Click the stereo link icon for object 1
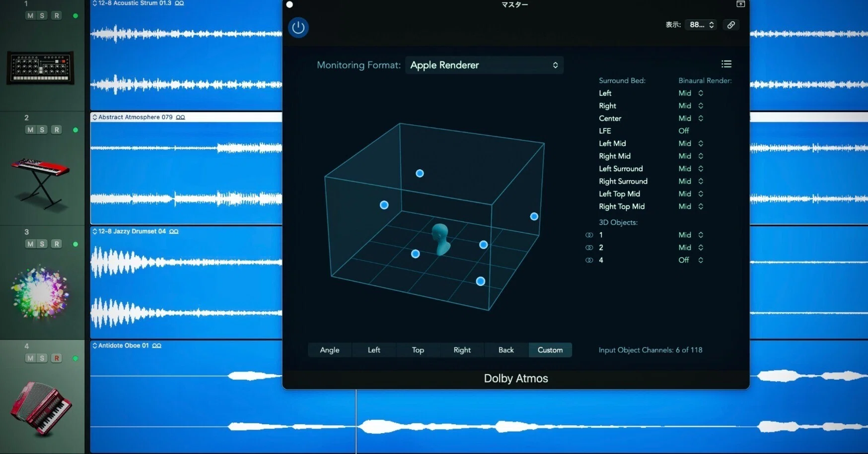The width and height of the screenshot is (868, 454). pyautogui.click(x=589, y=235)
